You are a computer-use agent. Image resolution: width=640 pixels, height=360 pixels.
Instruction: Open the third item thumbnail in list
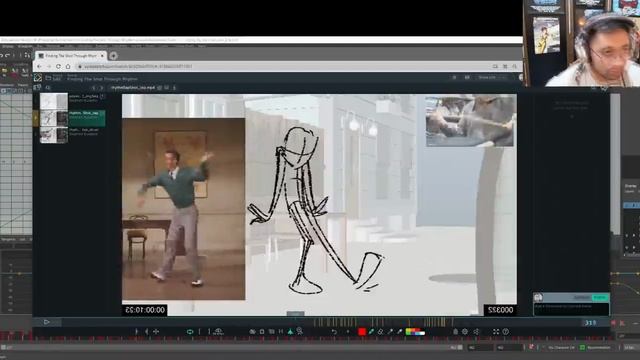[53, 135]
